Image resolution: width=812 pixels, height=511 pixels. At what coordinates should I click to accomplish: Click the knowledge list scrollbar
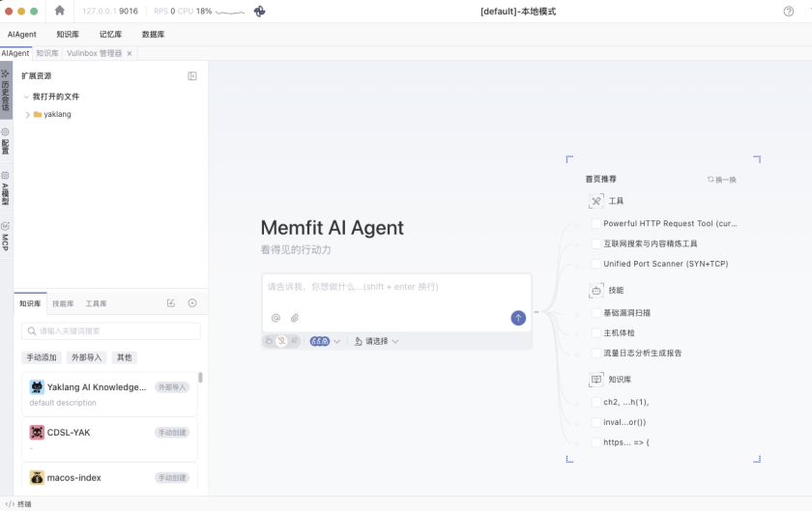(x=200, y=378)
